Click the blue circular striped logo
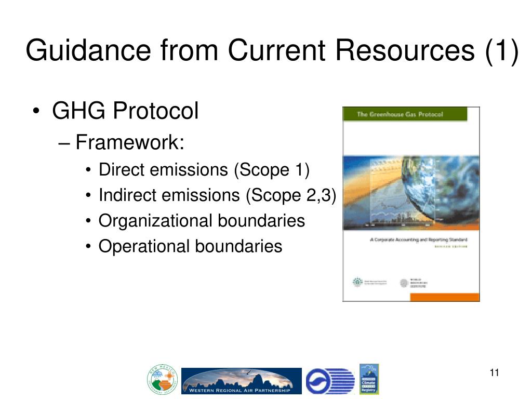This screenshot has height=399, width=532. (x=330, y=381)
